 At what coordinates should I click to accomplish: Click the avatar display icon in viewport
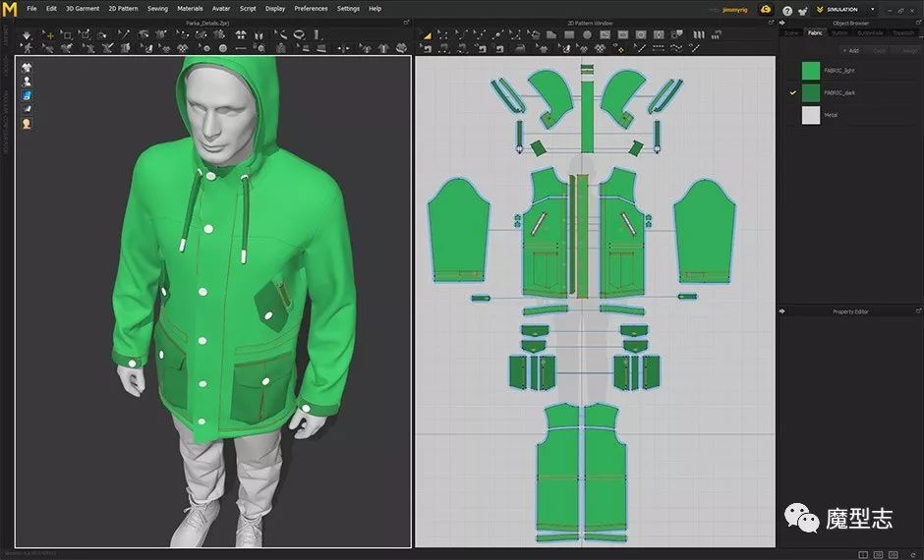(27, 82)
